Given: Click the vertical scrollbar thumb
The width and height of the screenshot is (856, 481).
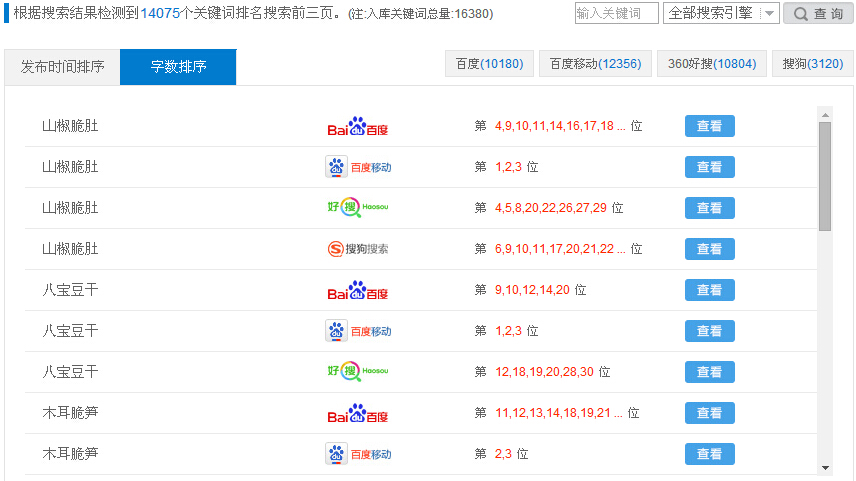Looking at the screenshot, I should point(825,176).
